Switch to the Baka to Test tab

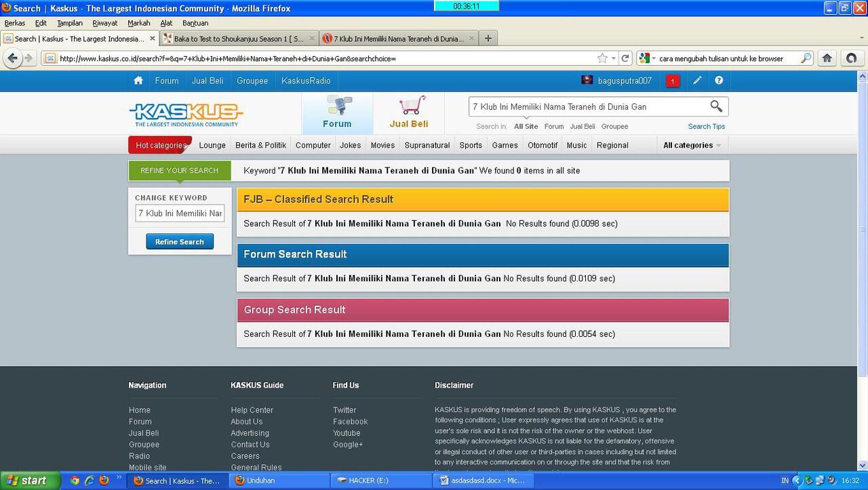tap(239, 39)
